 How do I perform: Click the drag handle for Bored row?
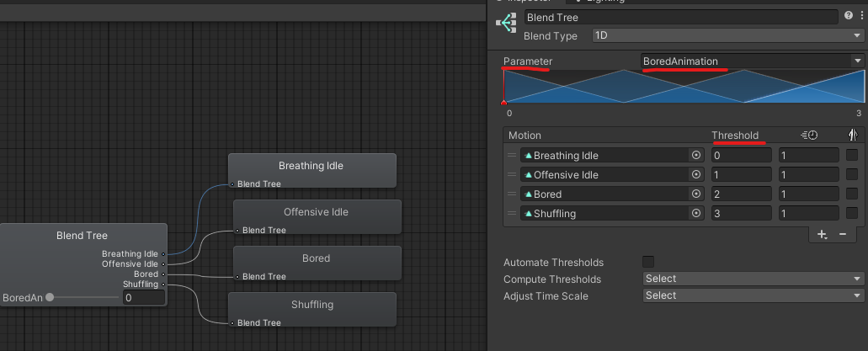[x=512, y=194]
